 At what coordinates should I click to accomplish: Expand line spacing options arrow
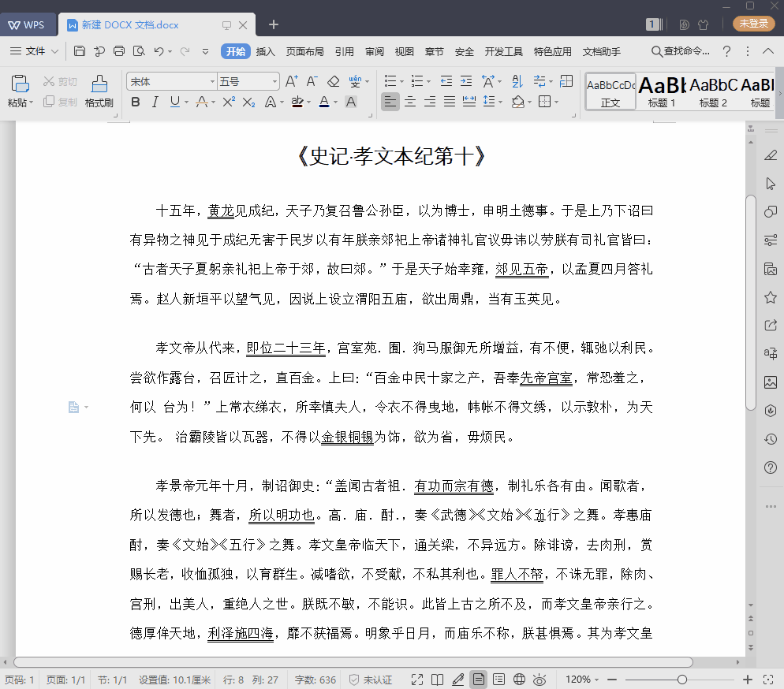coord(500,102)
